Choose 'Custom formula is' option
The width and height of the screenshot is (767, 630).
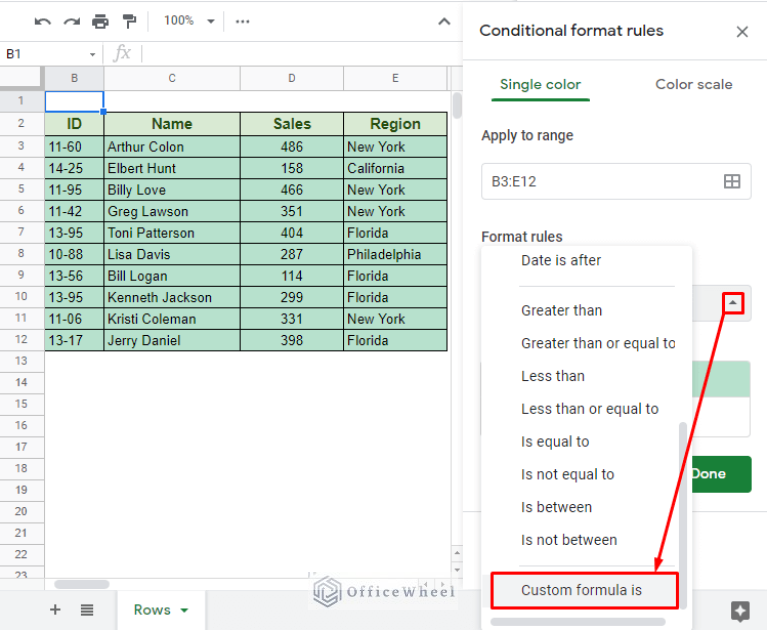tap(581, 590)
